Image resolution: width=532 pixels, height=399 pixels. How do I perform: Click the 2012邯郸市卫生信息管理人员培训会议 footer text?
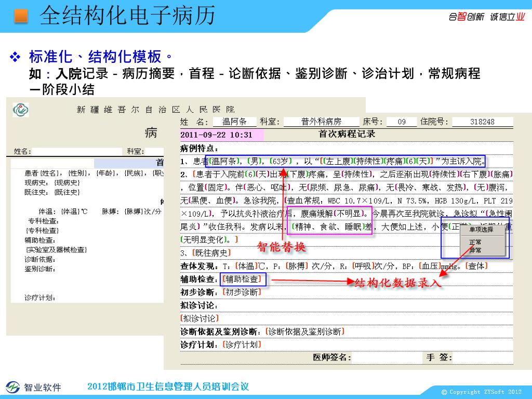click(168, 387)
